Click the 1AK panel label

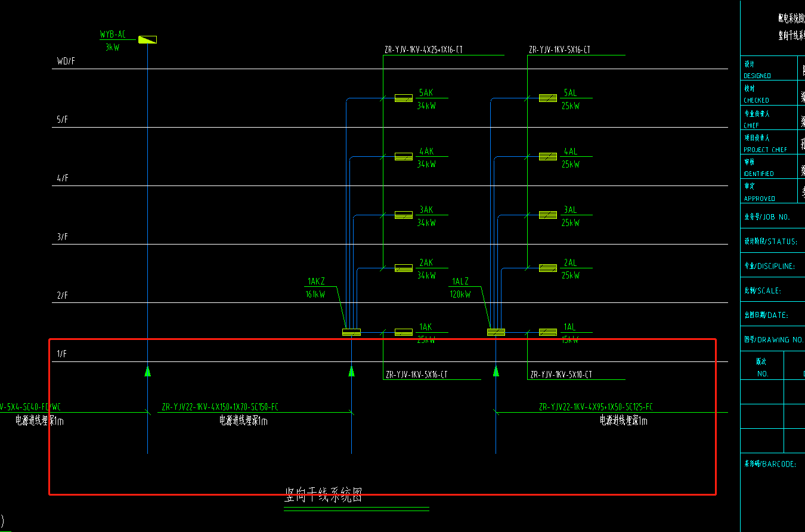click(x=425, y=327)
